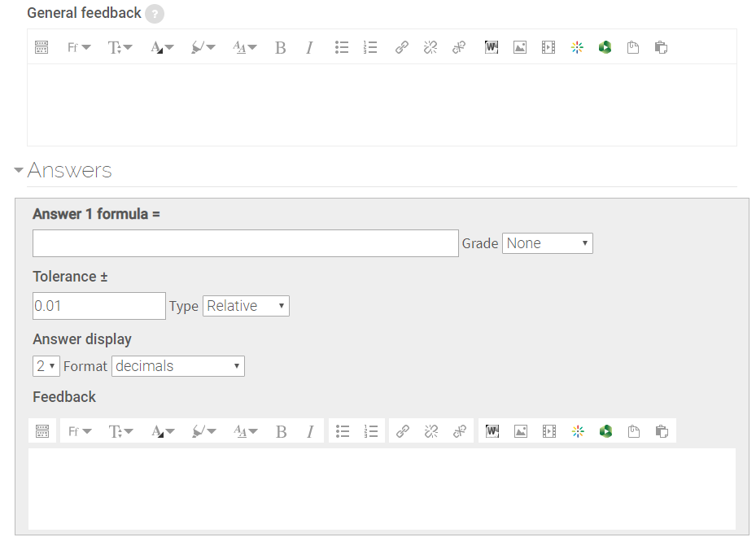This screenshot has height=559, width=756.
Task: Insert link in General feedback editor
Action: 402,47
